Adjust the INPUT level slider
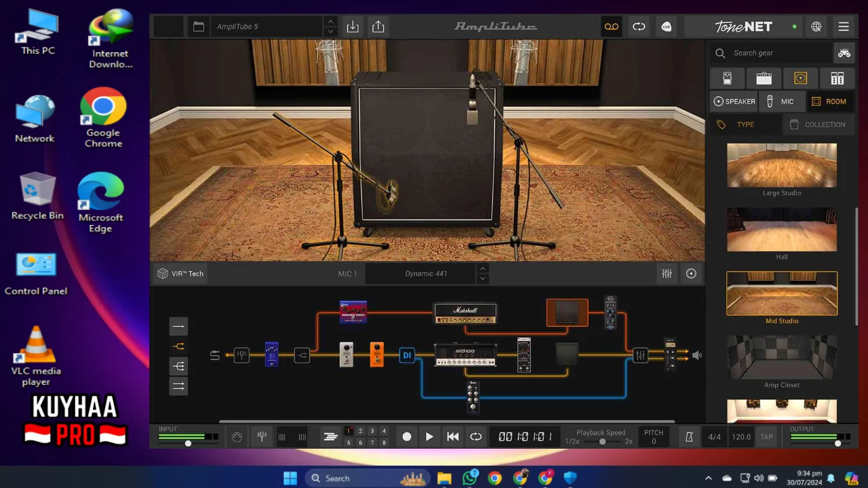 188,443
